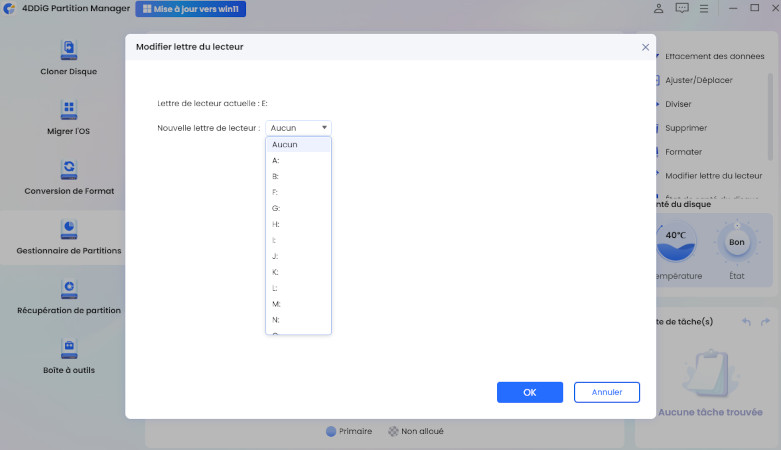Click the 40°C temperature gauge
Screen dimensions: 781x450
tap(676, 242)
